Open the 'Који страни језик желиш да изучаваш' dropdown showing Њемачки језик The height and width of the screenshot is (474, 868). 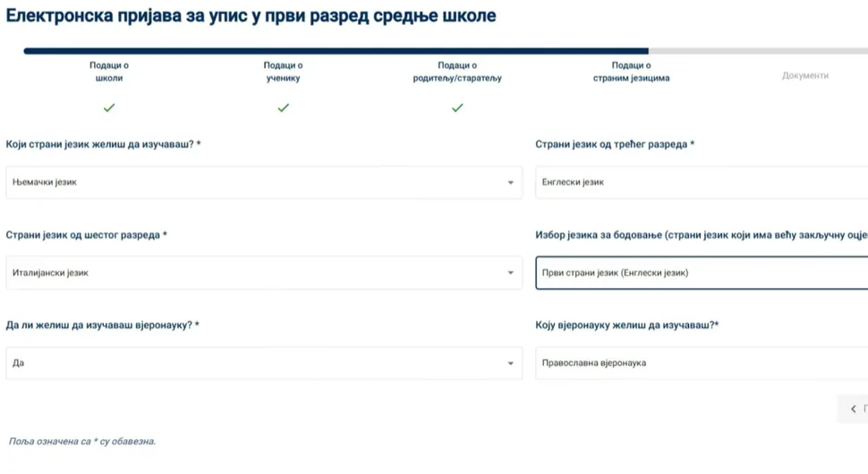click(264, 182)
